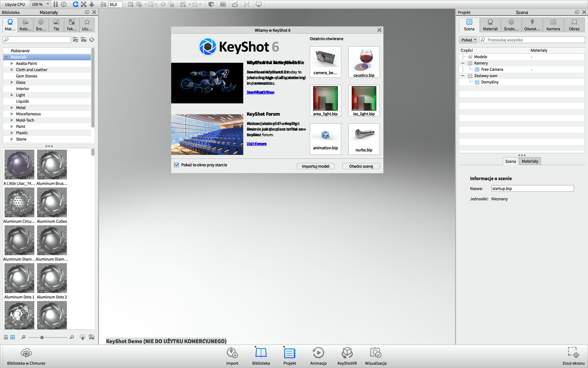Screen dimensions: 588x368
Task: Expand the Cloth and Leather folder
Action: point(12,69)
